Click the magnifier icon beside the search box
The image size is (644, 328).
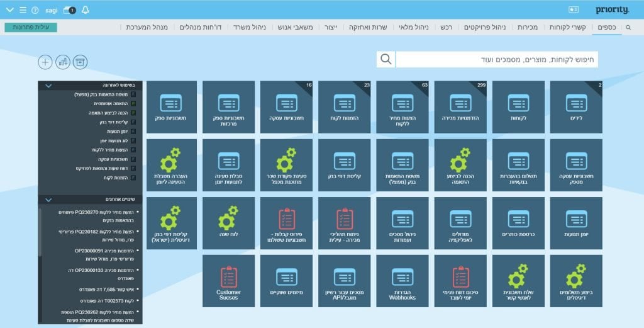pos(386,60)
